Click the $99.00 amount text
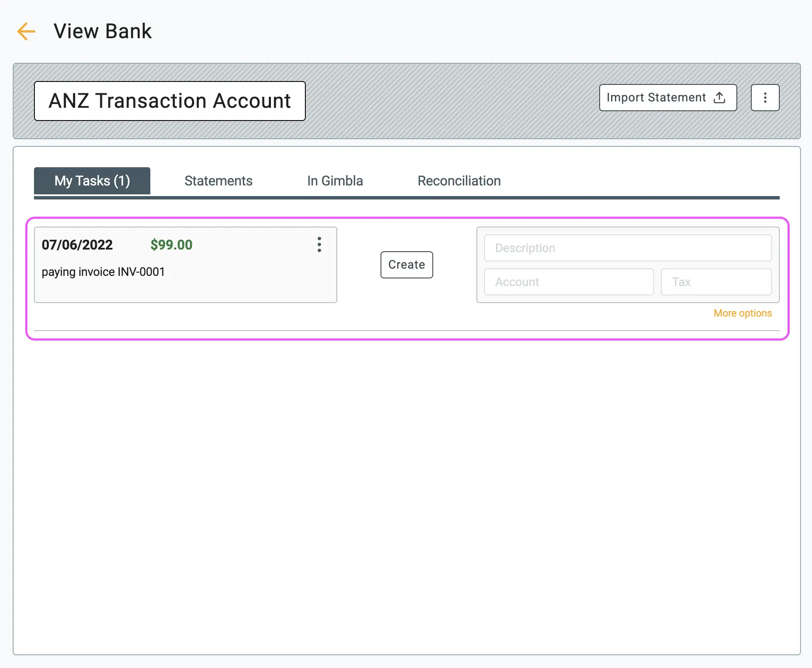The image size is (812, 668). [171, 245]
